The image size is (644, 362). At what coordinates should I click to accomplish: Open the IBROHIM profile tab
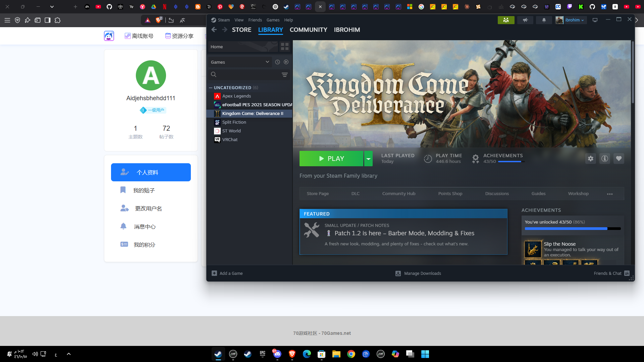coord(347,30)
